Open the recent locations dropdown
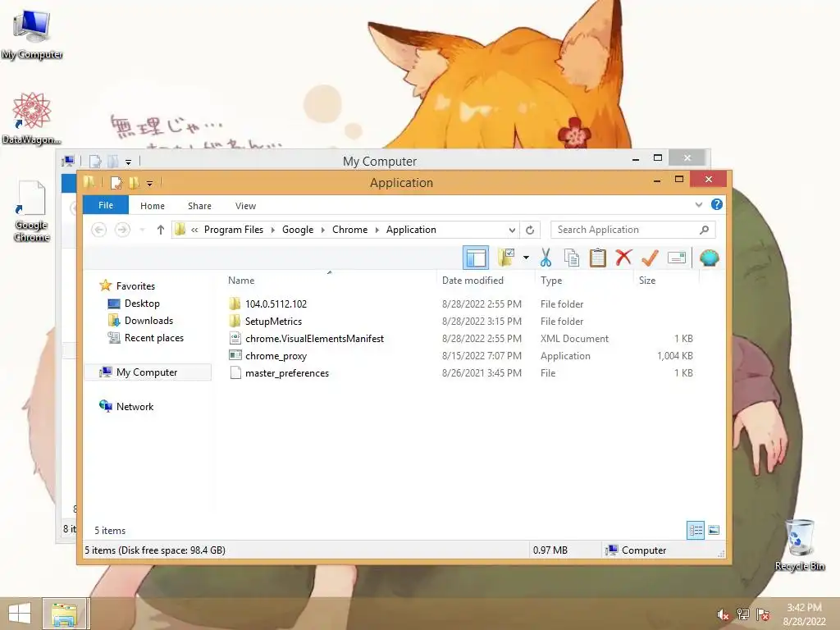 142,230
